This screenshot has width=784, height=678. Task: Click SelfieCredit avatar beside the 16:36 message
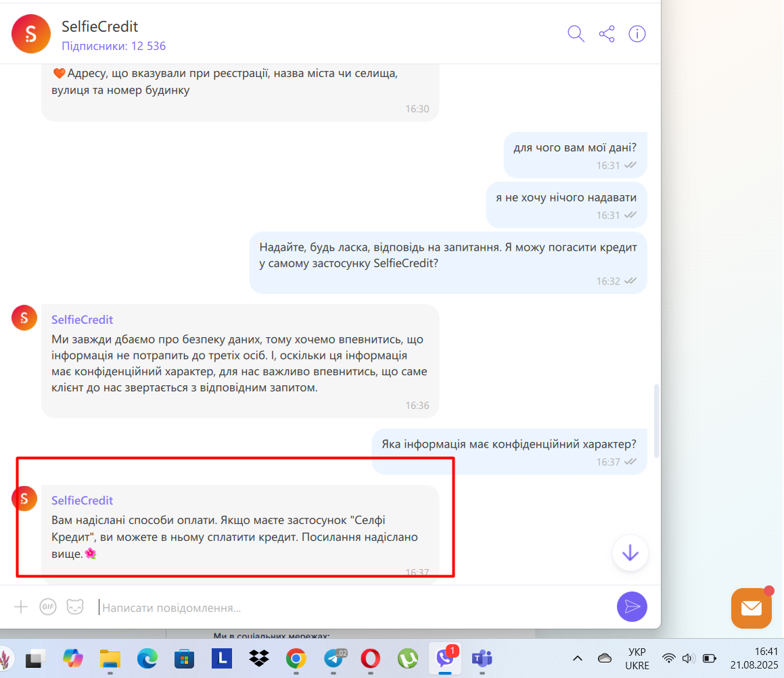(24, 317)
